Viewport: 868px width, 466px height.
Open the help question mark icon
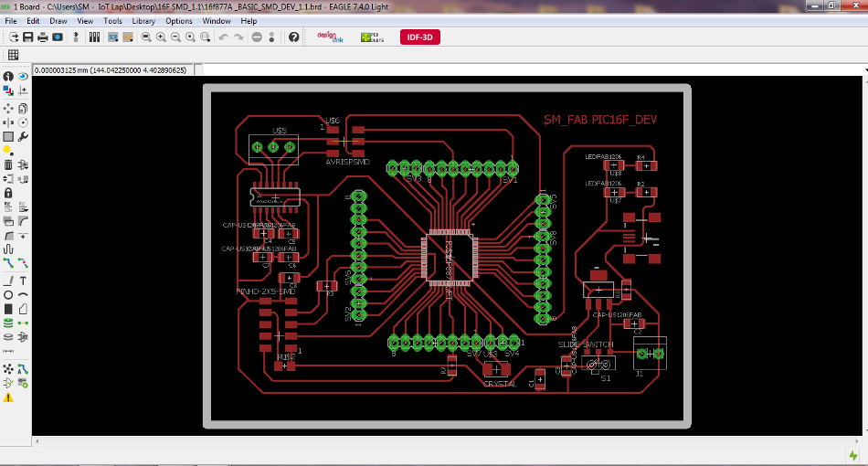[x=294, y=37]
